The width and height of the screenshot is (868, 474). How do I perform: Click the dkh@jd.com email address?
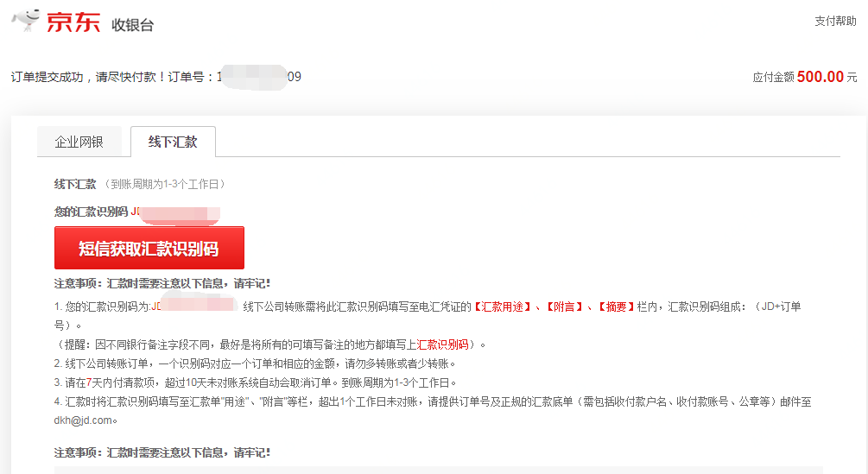pyautogui.click(x=83, y=420)
